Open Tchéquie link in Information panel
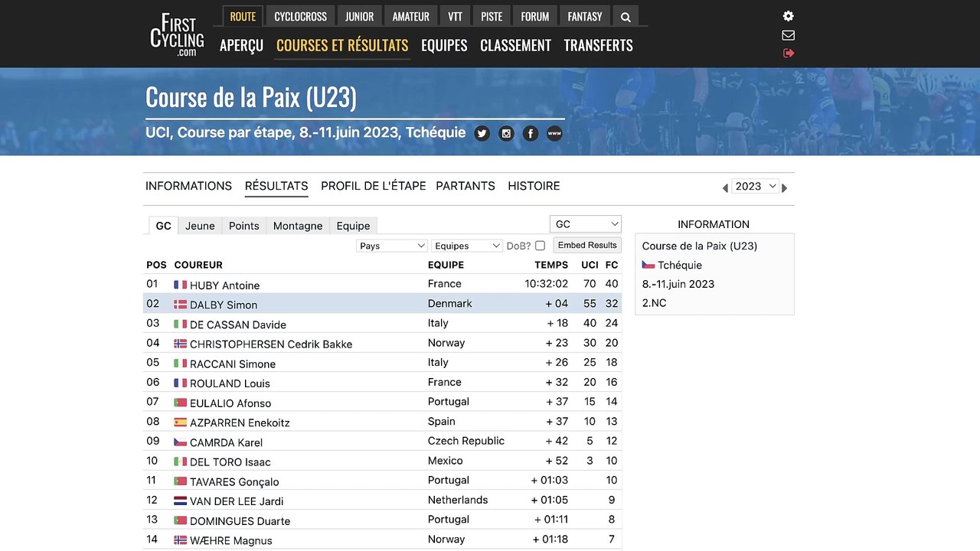The width and height of the screenshot is (980, 551). pos(680,265)
